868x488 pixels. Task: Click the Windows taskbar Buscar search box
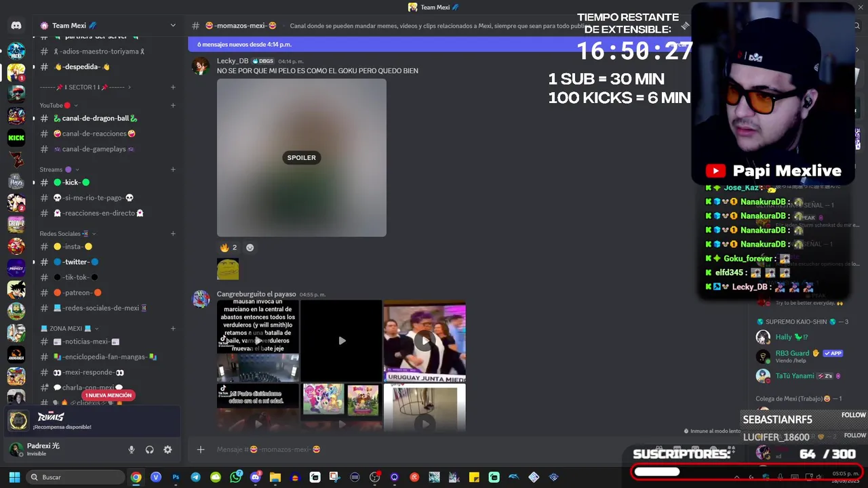[75, 477]
